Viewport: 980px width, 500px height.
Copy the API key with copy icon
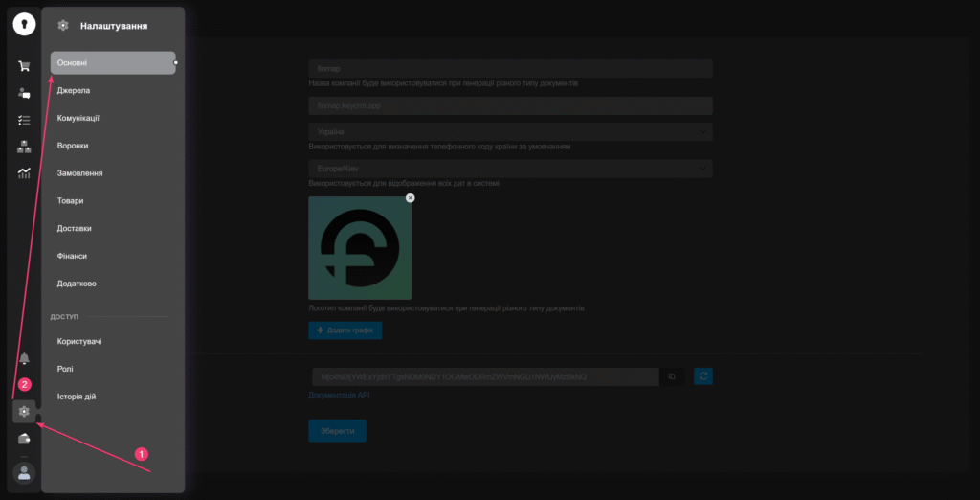click(672, 377)
